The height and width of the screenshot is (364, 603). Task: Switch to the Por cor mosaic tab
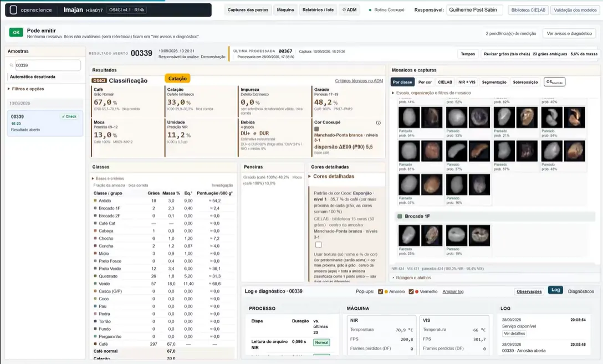[x=425, y=82]
